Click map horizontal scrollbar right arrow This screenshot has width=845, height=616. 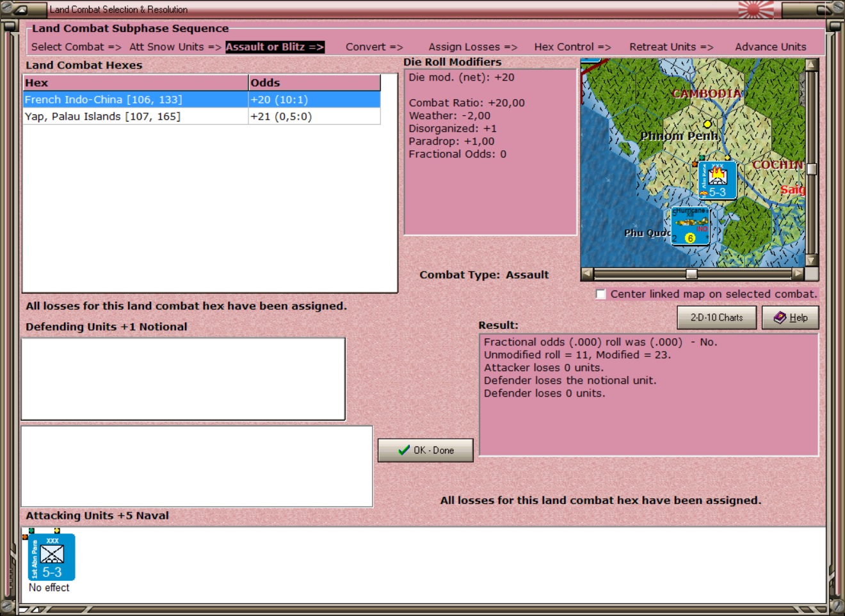798,274
